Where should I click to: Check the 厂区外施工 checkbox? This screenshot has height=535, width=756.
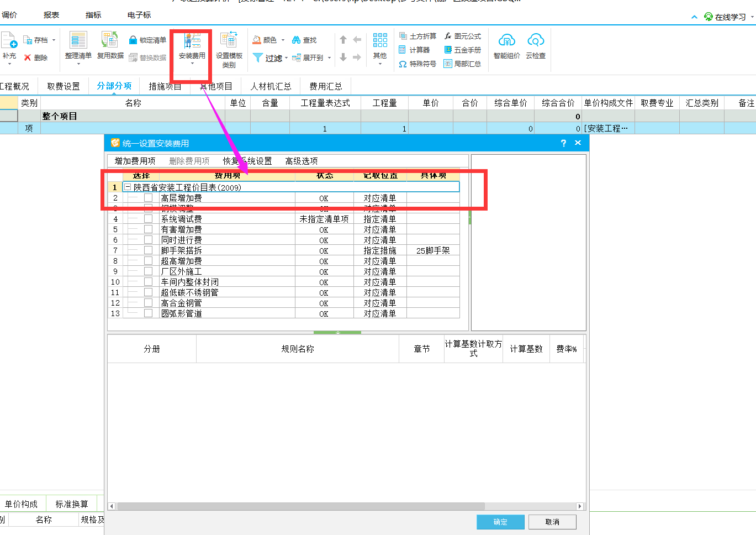pyautogui.click(x=148, y=271)
